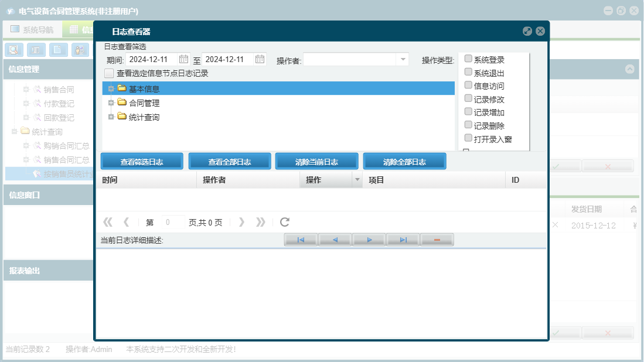This screenshot has width=644, height=362.
Task: Sort by the 操作者 column header
Action: pos(248,180)
